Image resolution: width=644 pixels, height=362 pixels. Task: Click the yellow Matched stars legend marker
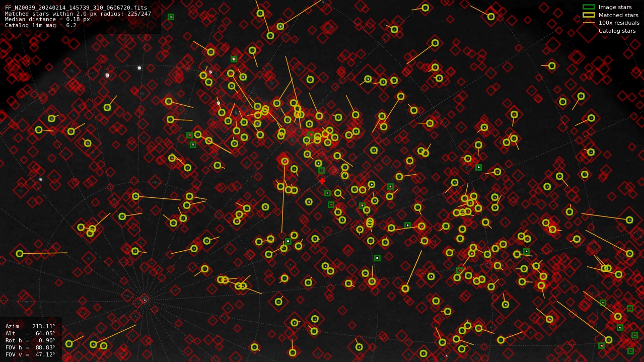[589, 15]
